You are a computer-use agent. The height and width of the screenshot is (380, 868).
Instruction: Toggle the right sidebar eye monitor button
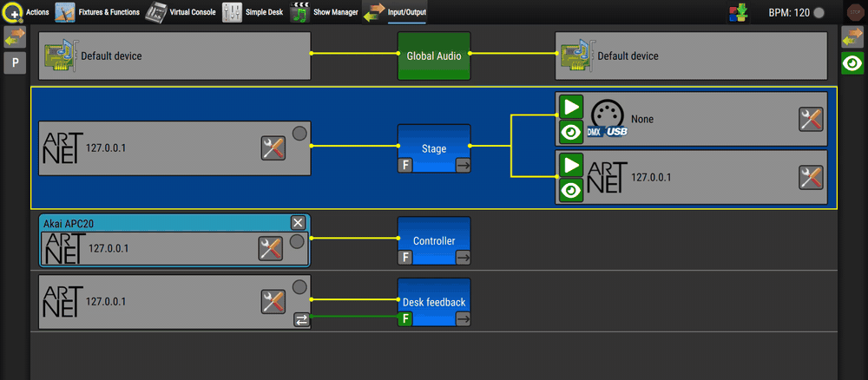[x=852, y=63]
